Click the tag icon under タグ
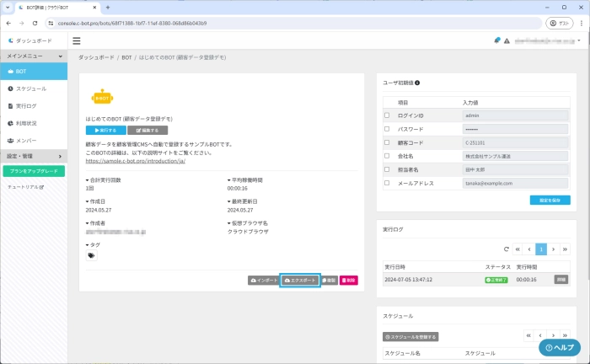This screenshot has height=364, width=590. coord(92,255)
